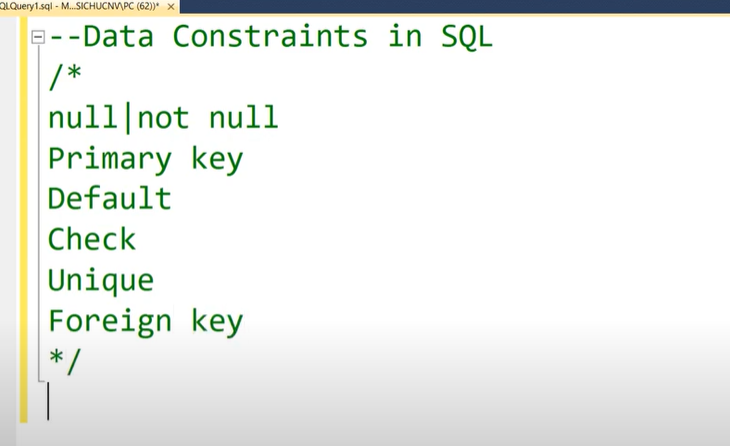Click the closing "*/" comment marker
This screenshot has height=446, width=730.
[64, 361]
